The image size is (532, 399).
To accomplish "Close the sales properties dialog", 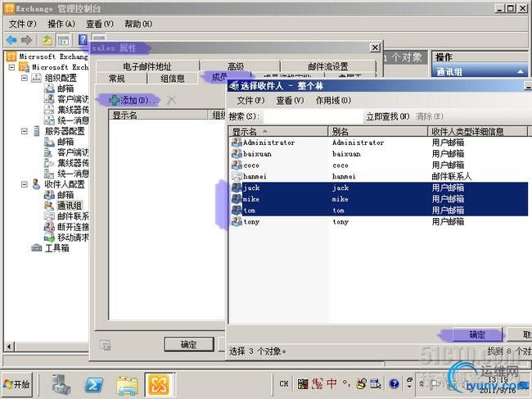I will [375, 48].
